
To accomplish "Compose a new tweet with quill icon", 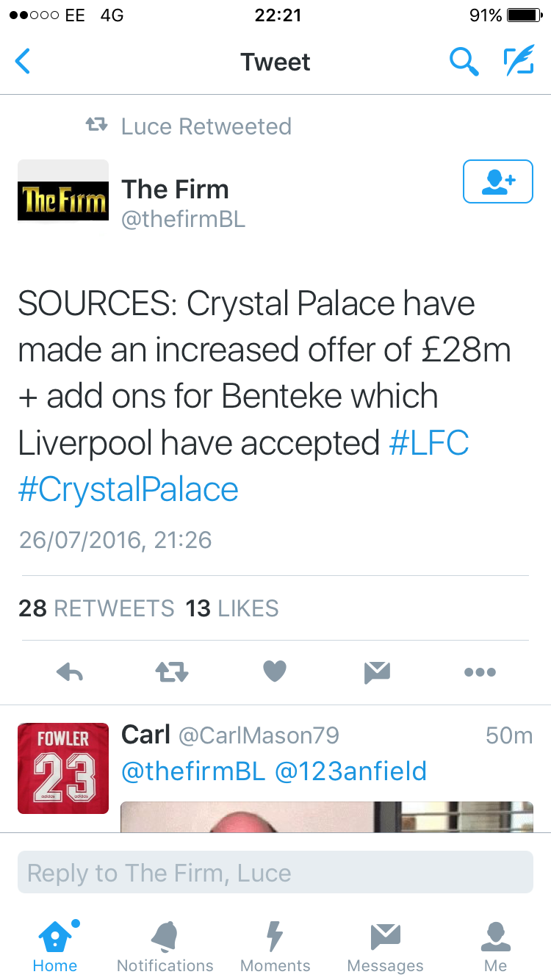I will click(518, 62).
